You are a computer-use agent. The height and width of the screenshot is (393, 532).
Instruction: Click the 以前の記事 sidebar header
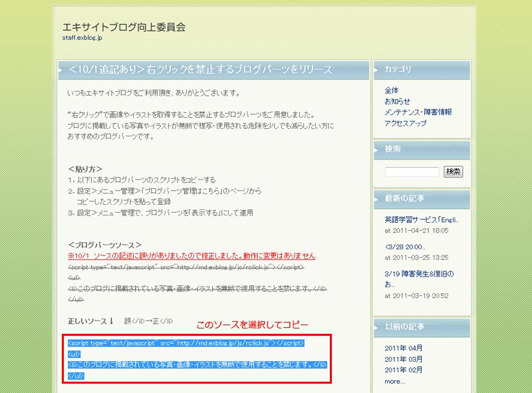click(422, 328)
